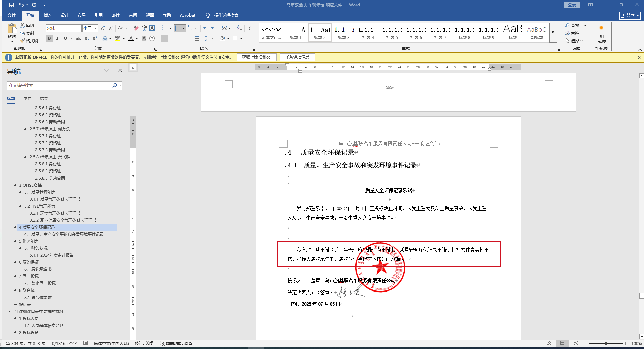Apply strikethrough formatting
This screenshot has width=644, height=349.
point(79,38)
